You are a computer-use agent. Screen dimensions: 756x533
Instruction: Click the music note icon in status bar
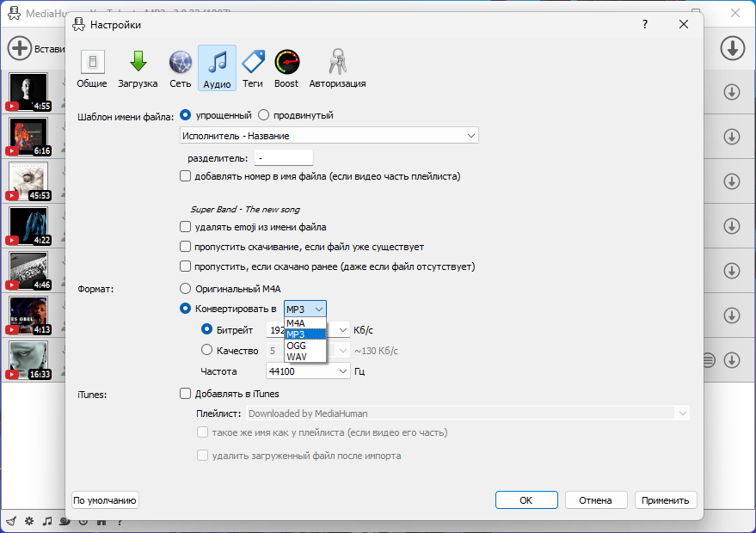[47, 522]
